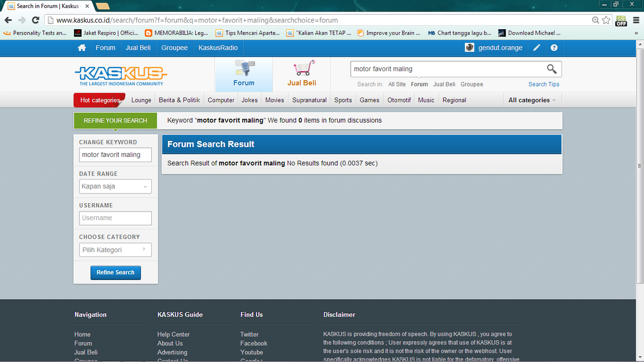Open Jual Beli in the top blue bar

(x=138, y=48)
